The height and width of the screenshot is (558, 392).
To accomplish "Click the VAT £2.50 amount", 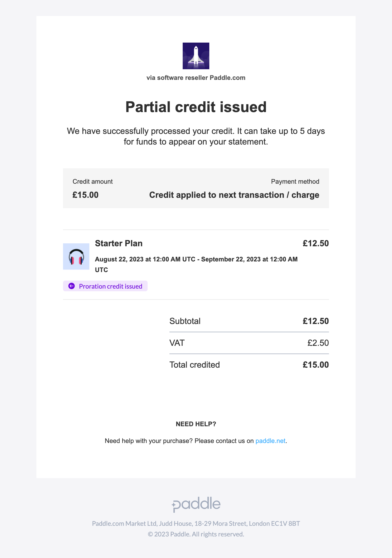I will tap(318, 343).
